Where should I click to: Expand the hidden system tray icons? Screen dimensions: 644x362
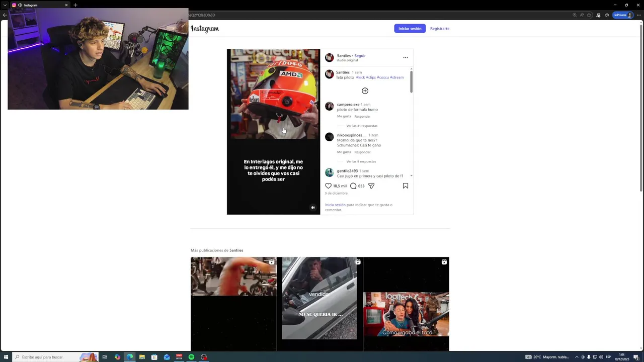pos(577,357)
